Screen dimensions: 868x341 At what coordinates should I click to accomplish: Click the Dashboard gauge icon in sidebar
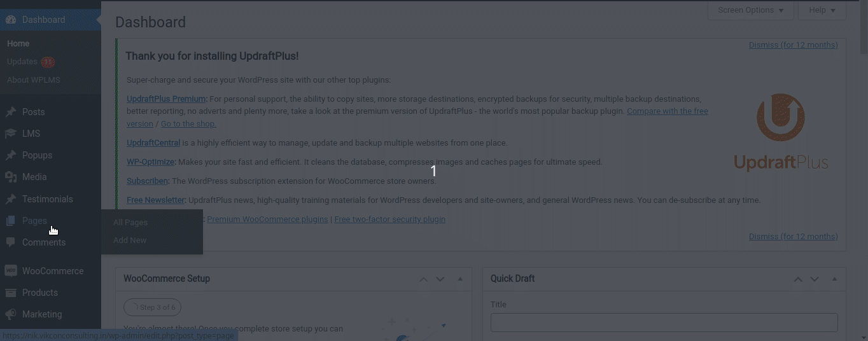point(11,20)
